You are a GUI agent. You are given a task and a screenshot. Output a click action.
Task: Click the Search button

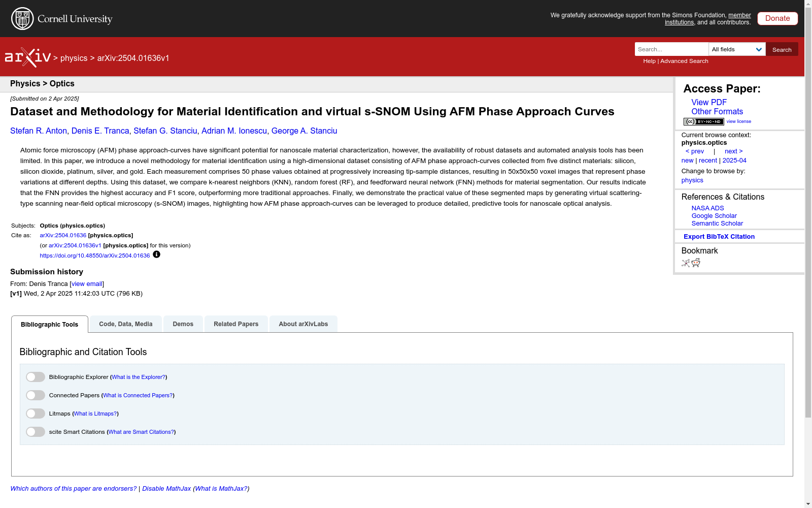point(782,49)
